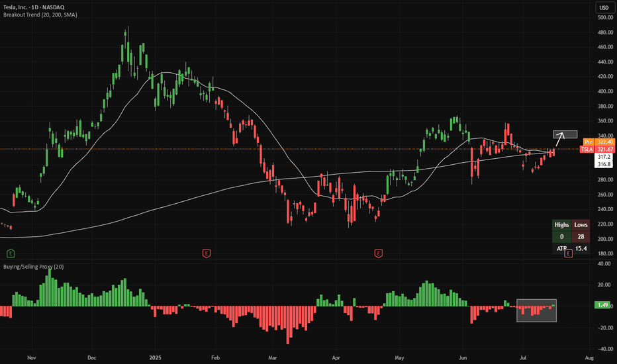Click the Jul date axis label
The height and width of the screenshot is (364, 617).
coord(523,357)
